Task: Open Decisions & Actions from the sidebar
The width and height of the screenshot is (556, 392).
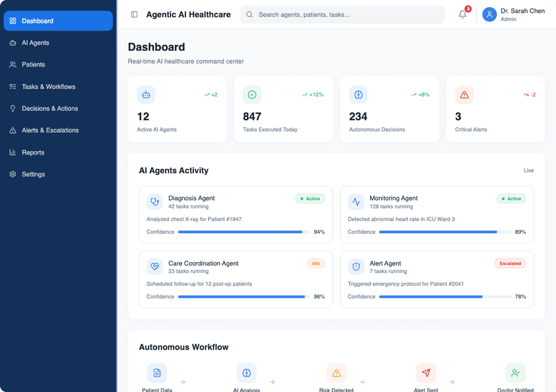Action: (13, 108)
